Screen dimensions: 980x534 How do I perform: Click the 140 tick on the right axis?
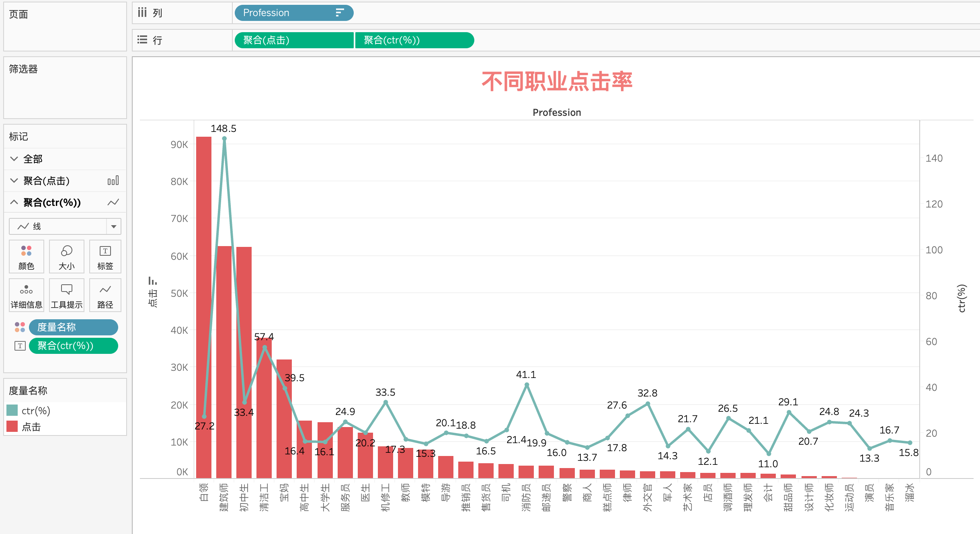[x=934, y=158]
